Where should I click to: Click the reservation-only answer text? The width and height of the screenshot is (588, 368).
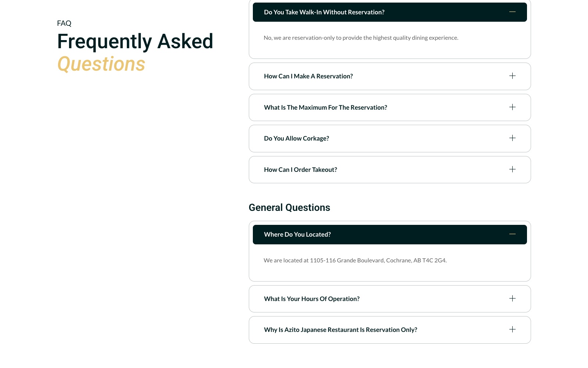click(361, 38)
